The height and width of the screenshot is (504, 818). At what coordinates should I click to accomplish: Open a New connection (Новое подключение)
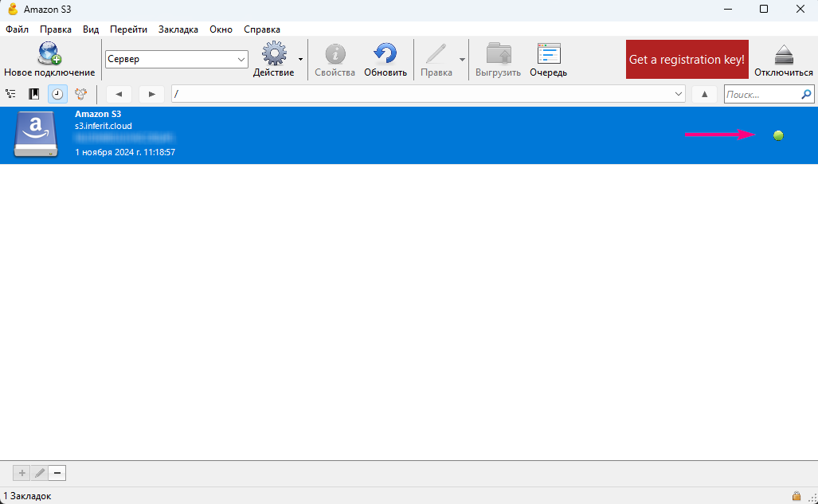49,59
